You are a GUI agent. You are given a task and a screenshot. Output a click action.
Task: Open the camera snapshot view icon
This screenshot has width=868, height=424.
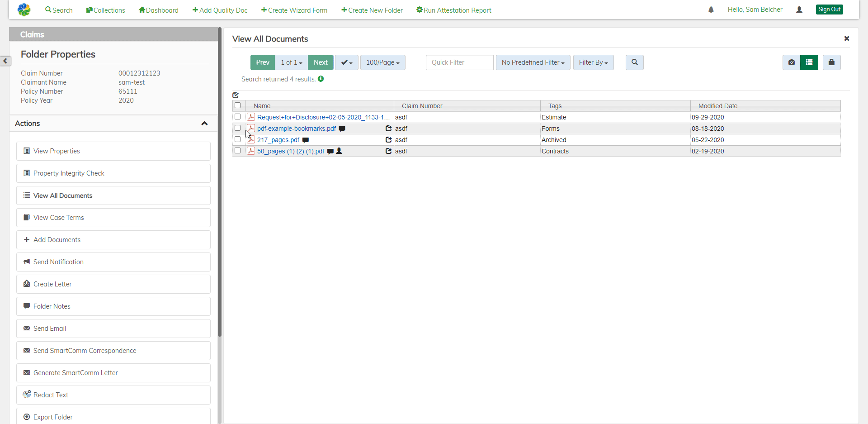click(791, 62)
